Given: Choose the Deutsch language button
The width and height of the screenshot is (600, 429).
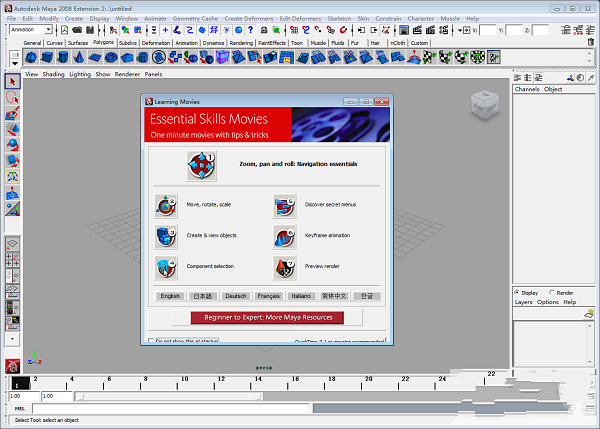Looking at the screenshot, I should [236, 296].
